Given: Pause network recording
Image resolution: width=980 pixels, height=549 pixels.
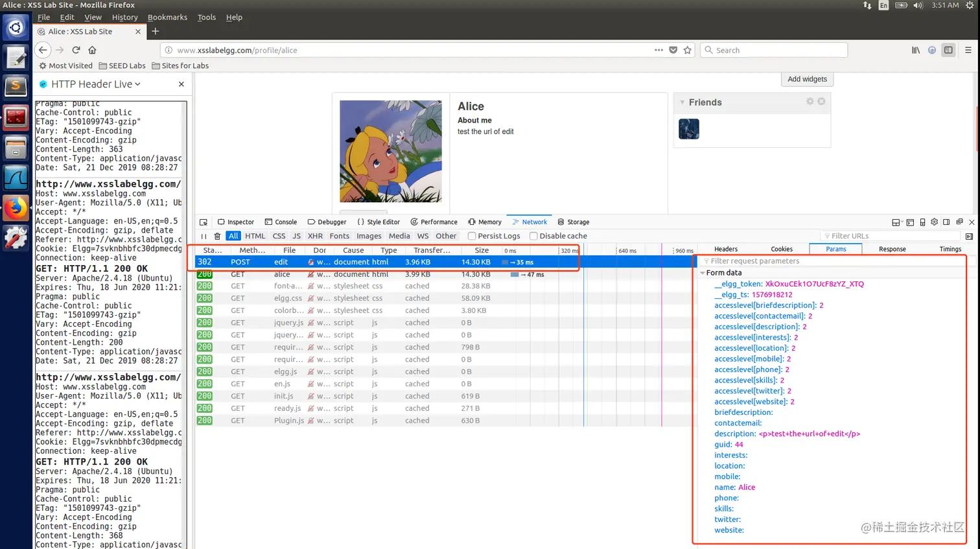Looking at the screenshot, I should coord(204,236).
